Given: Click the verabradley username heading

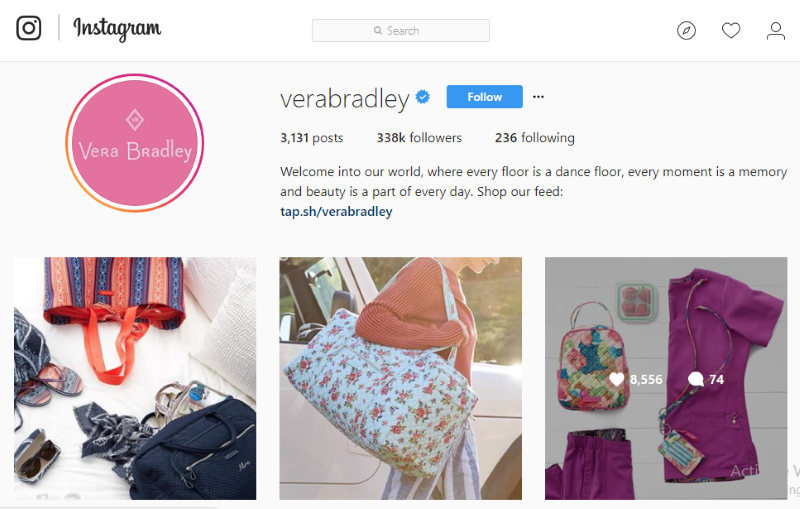Looking at the screenshot, I should [x=344, y=98].
